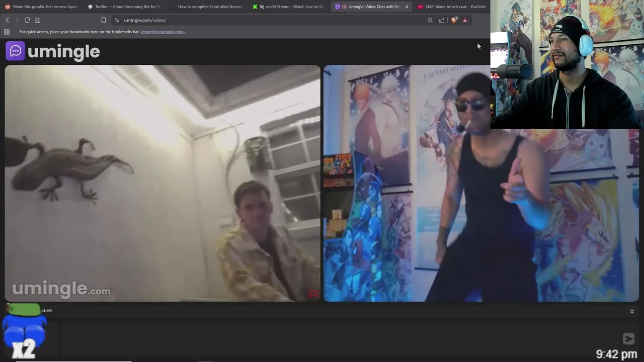644x362 pixels.
Task: Open the 'How to complete Controlled Access' tab
Action: click(x=207, y=7)
